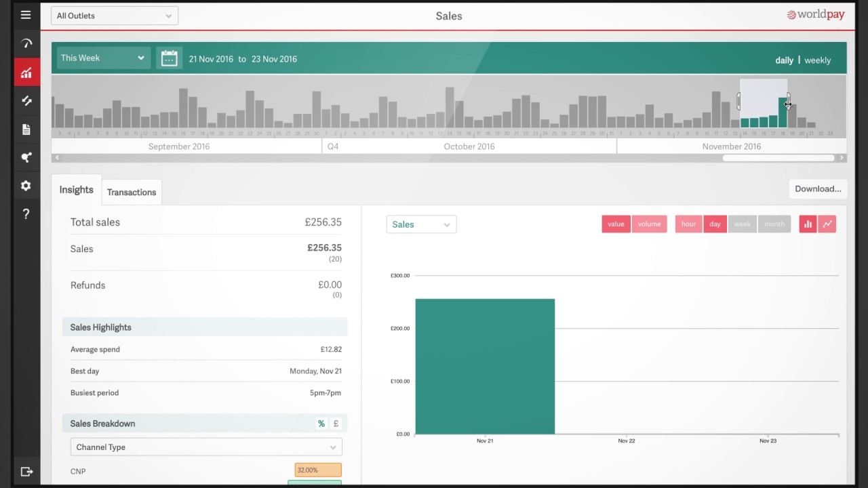Group chart by month

point(774,224)
